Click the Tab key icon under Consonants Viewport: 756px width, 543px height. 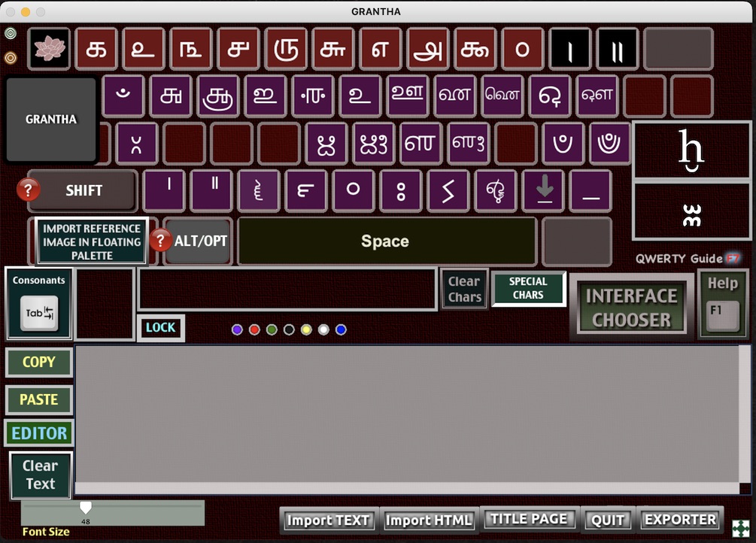38,313
